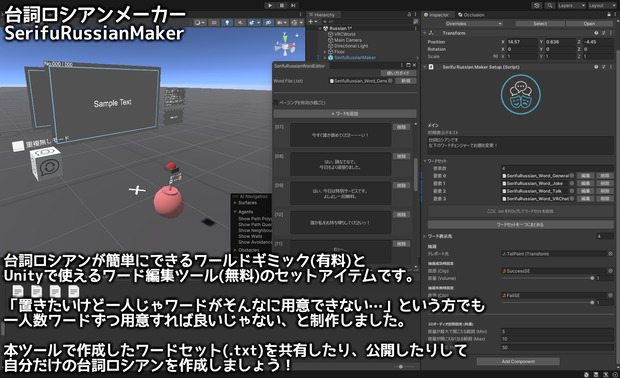This screenshot has height=378, width=620.
Task: Enable the paging checkbox in WordEditor
Action: (x=276, y=103)
